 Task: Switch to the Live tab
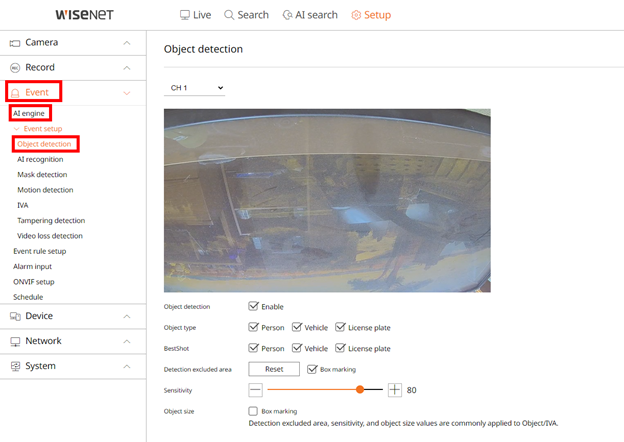(x=195, y=15)
